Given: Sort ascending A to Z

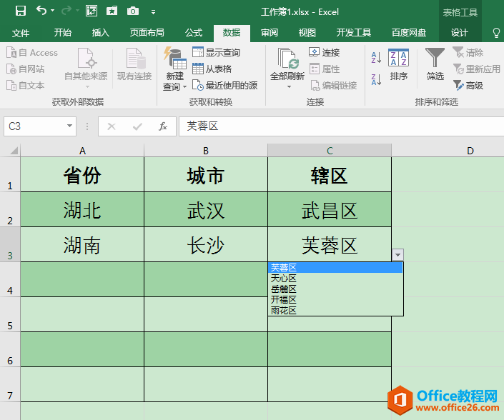Looking at the screenshot, I should [376, 58].
